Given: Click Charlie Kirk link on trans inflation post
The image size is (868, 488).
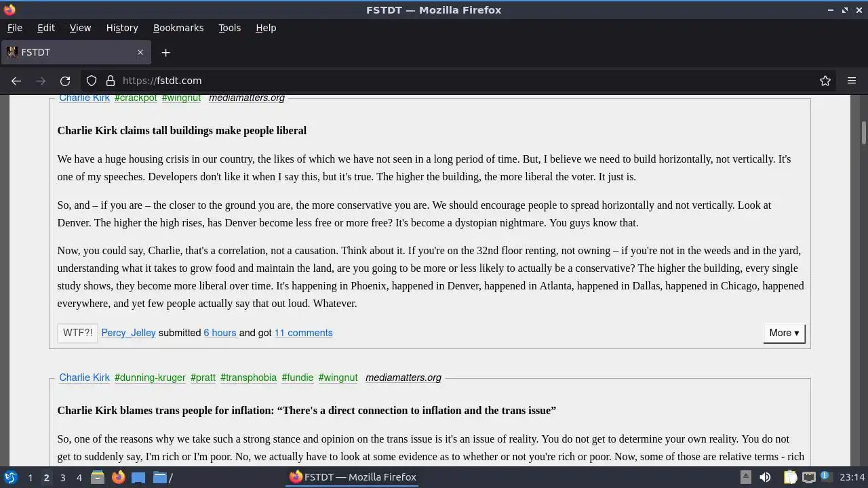Looking at the screenshot, I should coord(84,378).
